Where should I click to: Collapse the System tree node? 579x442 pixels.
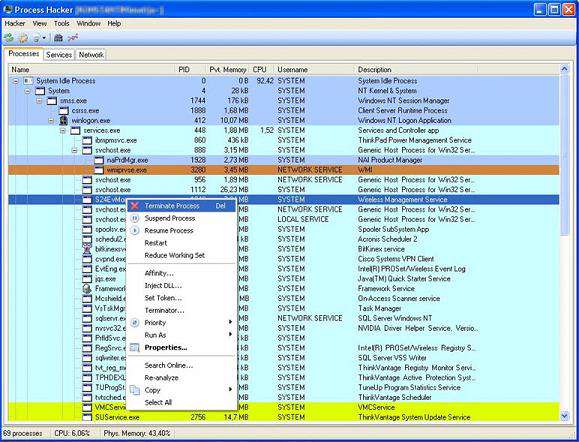pos(28,91)
